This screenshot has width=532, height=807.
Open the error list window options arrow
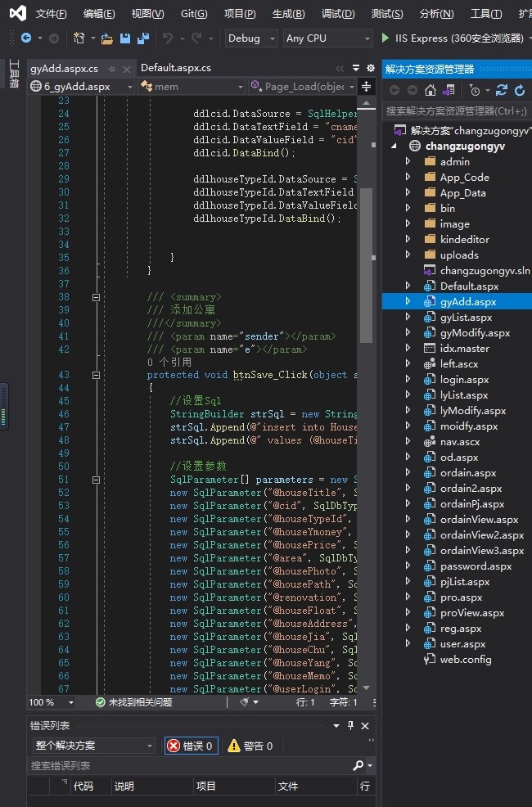tap(336, 726)
